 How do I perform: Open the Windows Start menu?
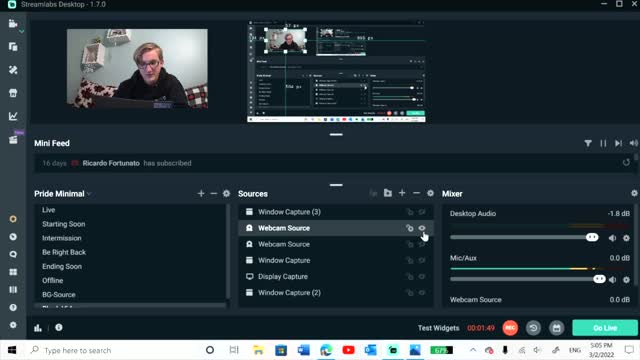tap(12, 350)
